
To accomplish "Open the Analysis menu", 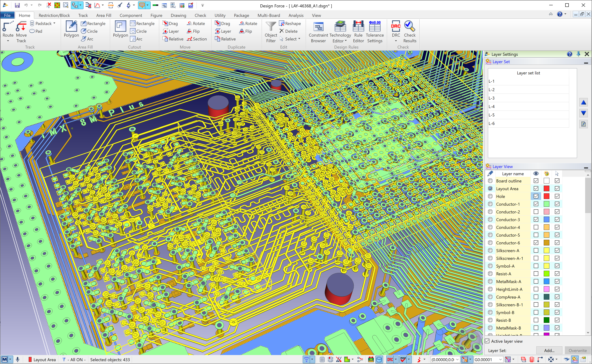I will click(x=296, y=15).
